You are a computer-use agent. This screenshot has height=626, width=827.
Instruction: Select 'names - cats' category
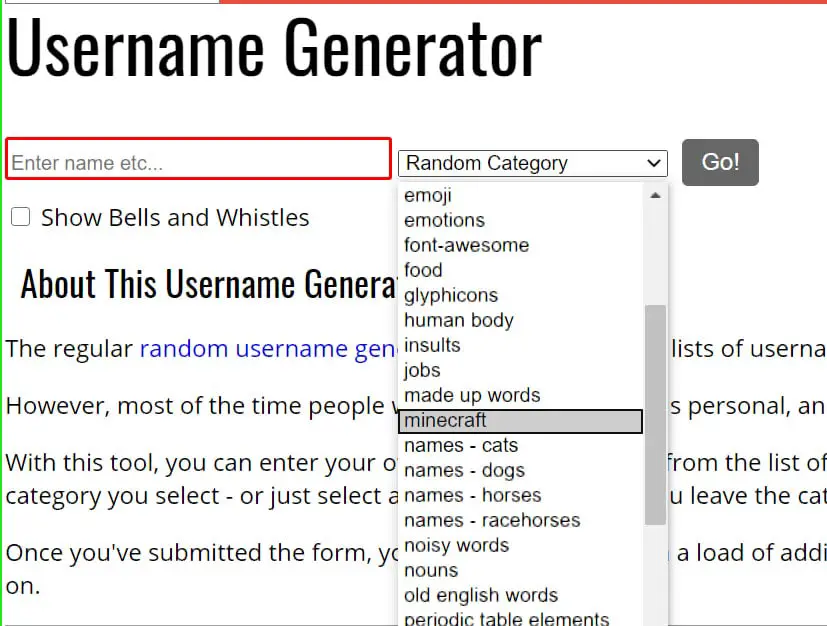click(x=521, y=446)
